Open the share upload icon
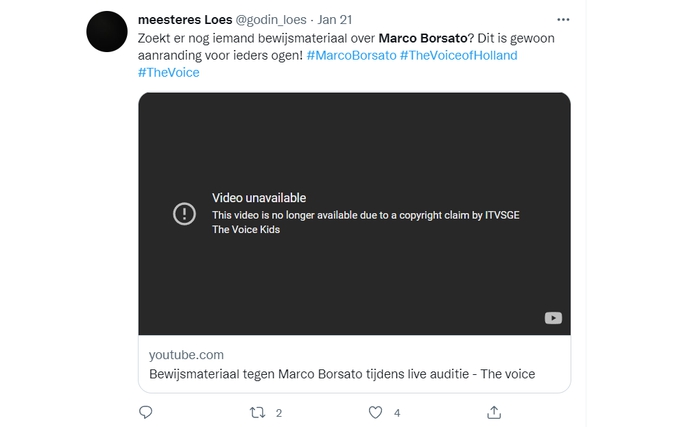Image resolution: width=692 pixels, height=427 pixels. [x=494, y=412]
